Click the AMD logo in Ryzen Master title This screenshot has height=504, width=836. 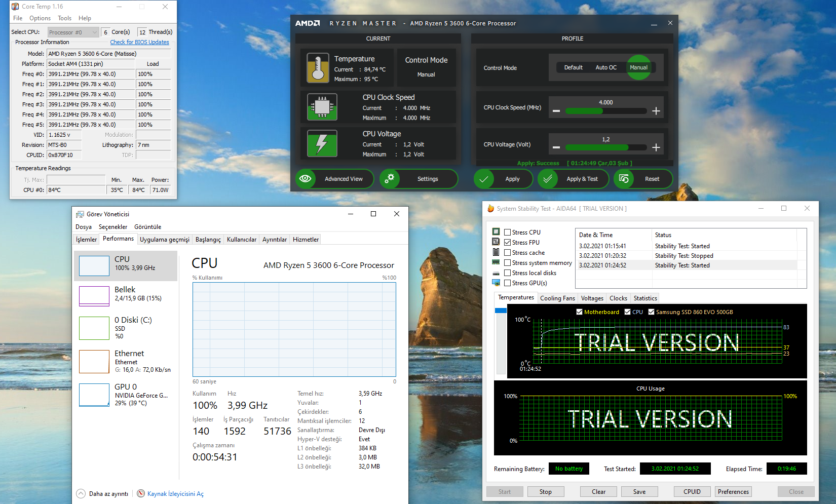[308, 23]
